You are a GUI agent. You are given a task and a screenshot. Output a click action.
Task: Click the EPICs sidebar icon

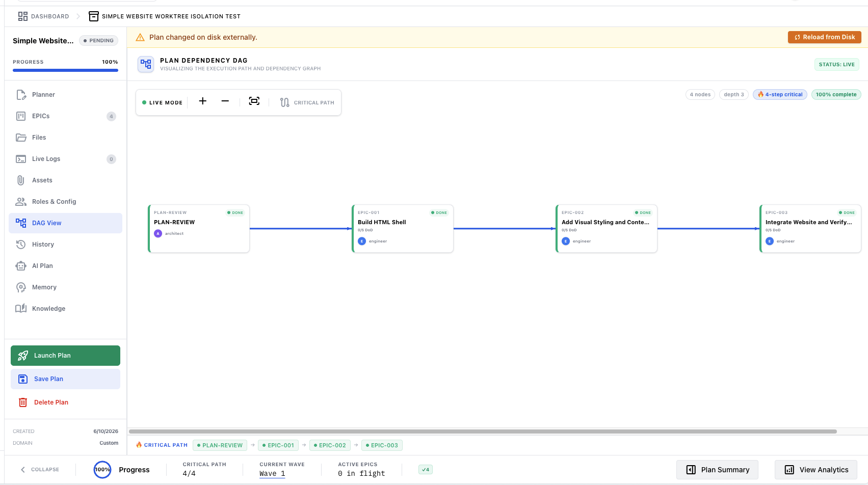21,116
